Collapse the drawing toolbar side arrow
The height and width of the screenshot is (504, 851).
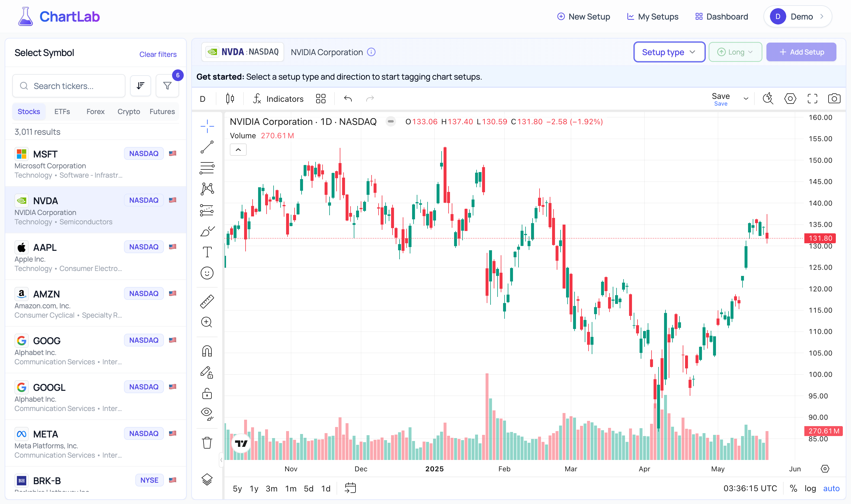[221, 460]
